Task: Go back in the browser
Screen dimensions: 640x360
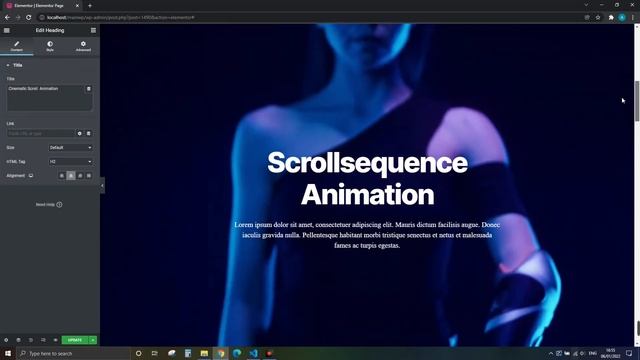Action: click(x=7, y=18)
